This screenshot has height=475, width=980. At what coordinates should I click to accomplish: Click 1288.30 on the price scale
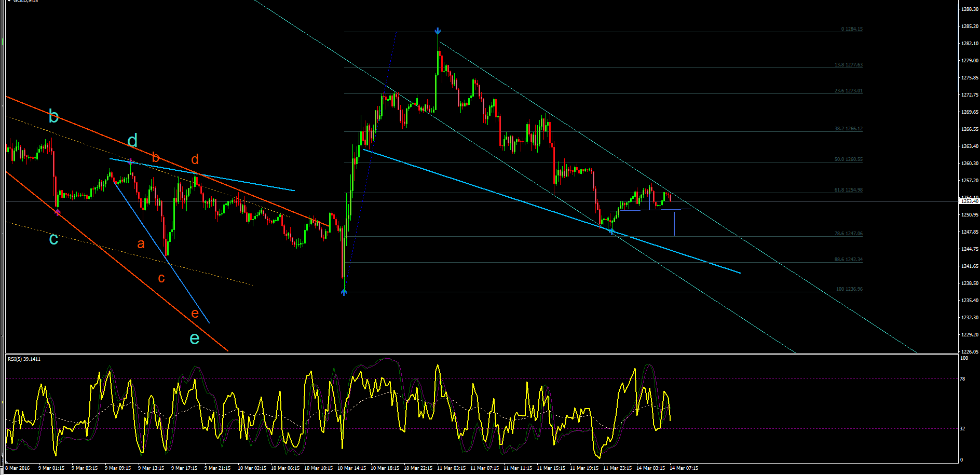[x=970, y=9]
